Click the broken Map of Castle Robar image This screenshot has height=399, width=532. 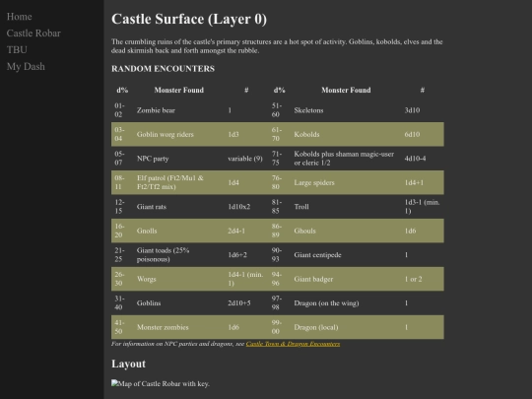click(x=161, y=384)
